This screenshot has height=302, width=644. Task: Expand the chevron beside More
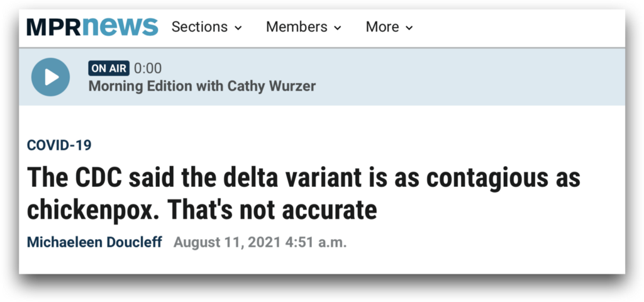[409, 28]
